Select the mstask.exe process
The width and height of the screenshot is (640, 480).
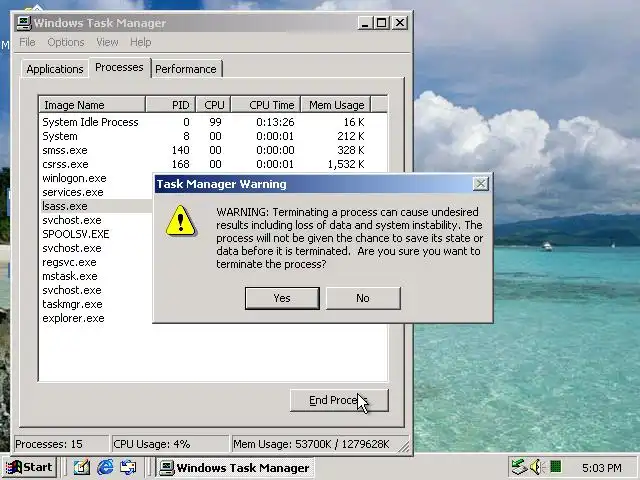click(x=70, y=276)
